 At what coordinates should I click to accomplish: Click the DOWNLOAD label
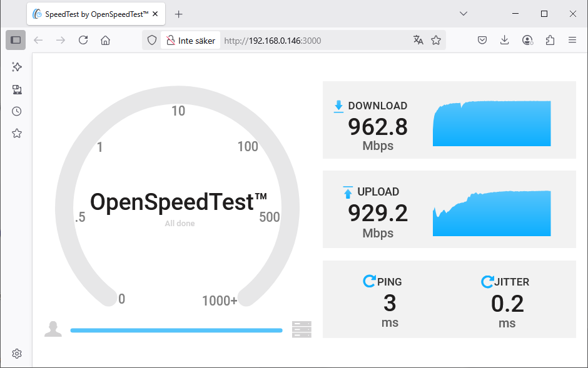(378, 106)
